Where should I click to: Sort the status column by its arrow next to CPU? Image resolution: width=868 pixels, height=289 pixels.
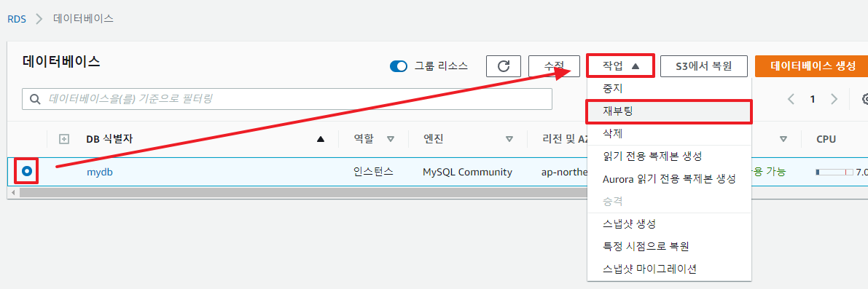(783, 139)
